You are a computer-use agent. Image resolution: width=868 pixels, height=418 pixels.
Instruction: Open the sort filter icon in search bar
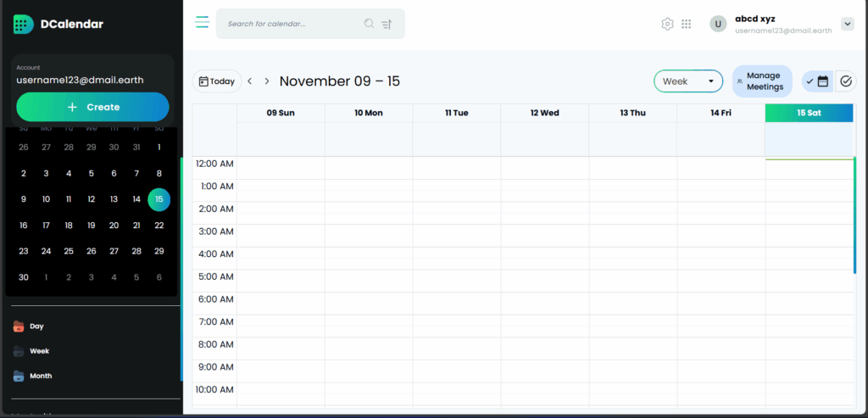(x=387, y=24)
